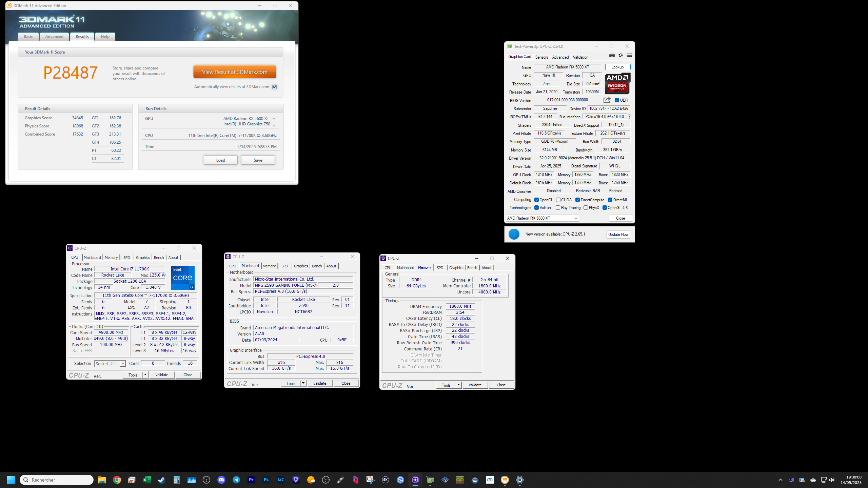868x488 pixels.
Task: Open Steam from the taskbar
Action: [x=162, y=480]
